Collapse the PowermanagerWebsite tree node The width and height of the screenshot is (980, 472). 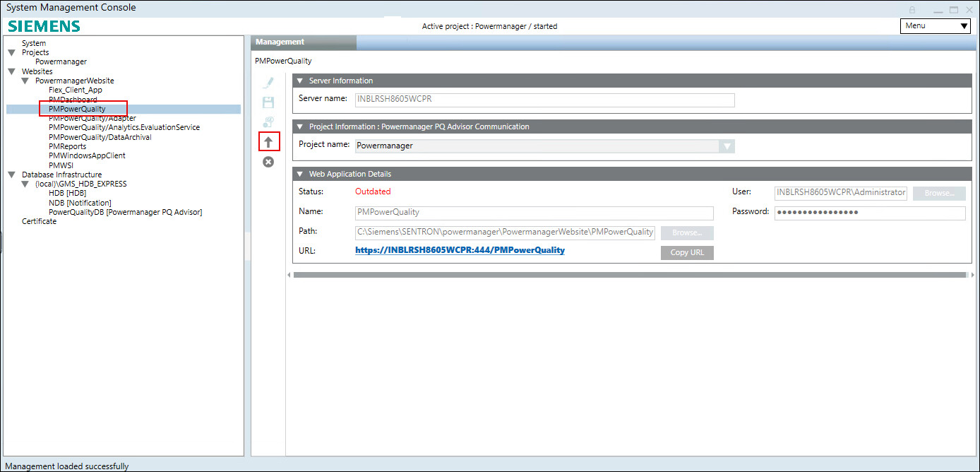point(25,81)
